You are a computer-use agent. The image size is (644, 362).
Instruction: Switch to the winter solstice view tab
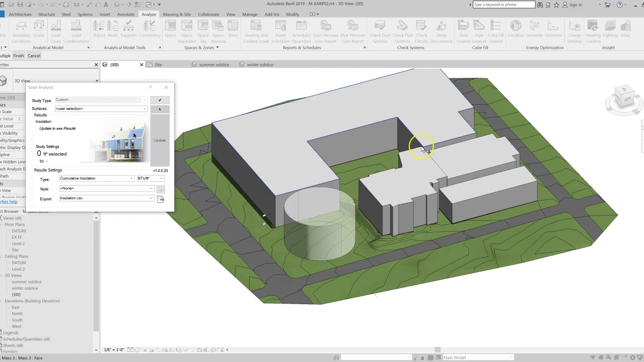[260, 65]
